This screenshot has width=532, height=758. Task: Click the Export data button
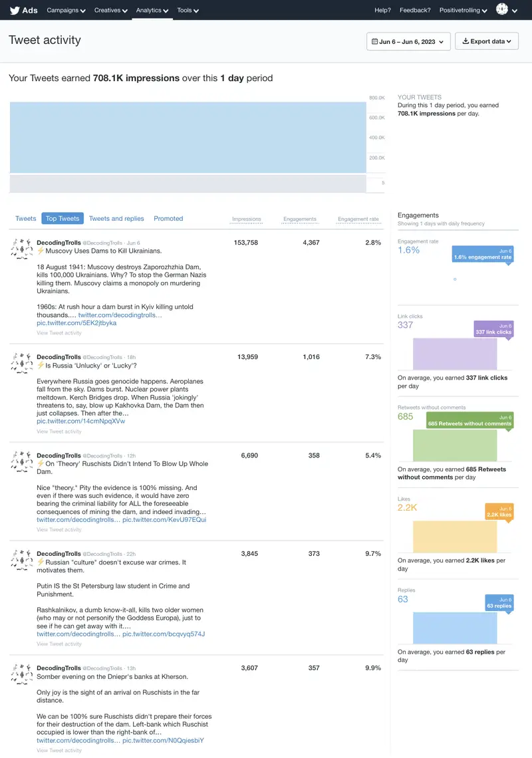486,41
